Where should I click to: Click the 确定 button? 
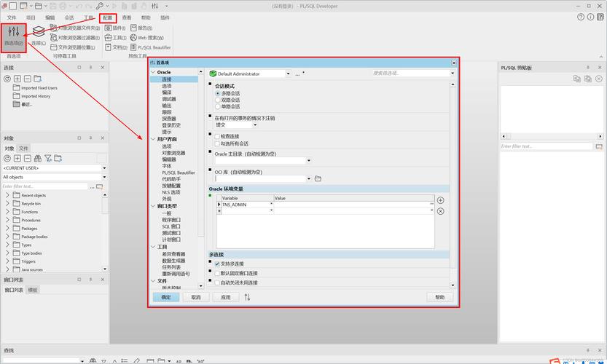tap(166, 297)
